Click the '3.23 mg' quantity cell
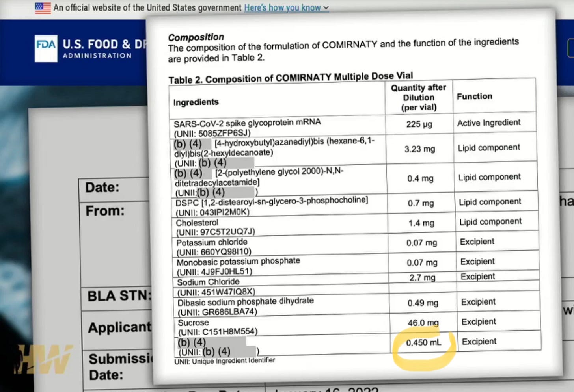The image size is (574, 392). pos(420,149)
